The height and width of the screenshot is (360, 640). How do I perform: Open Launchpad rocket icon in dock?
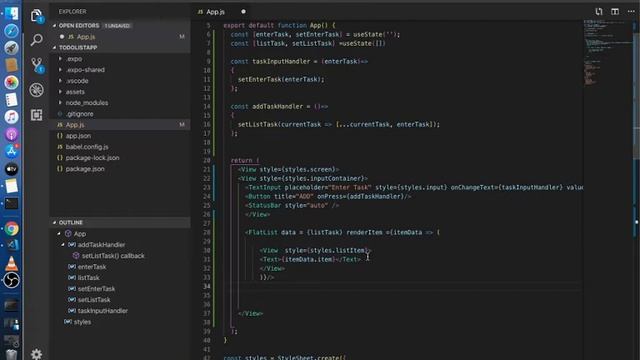(11, 48)
